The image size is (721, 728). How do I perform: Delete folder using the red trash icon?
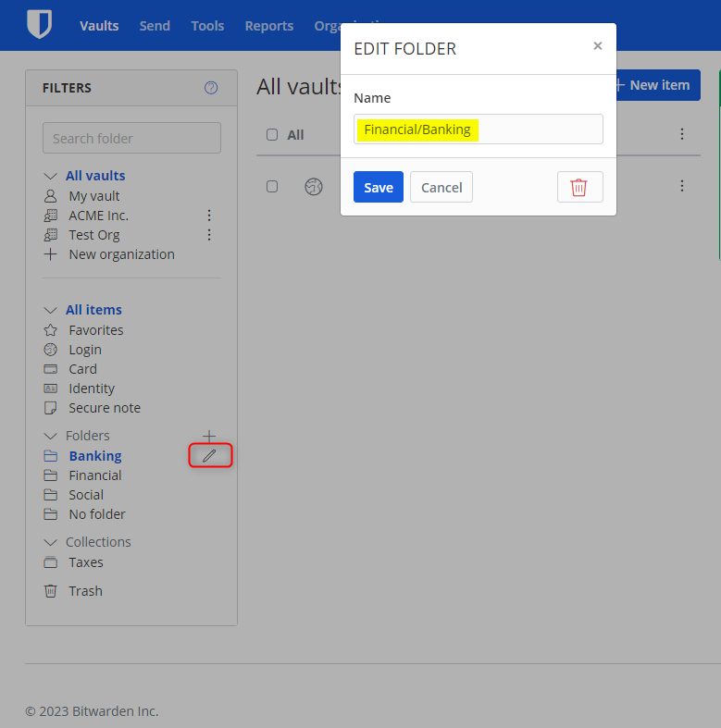coord(579,187)
